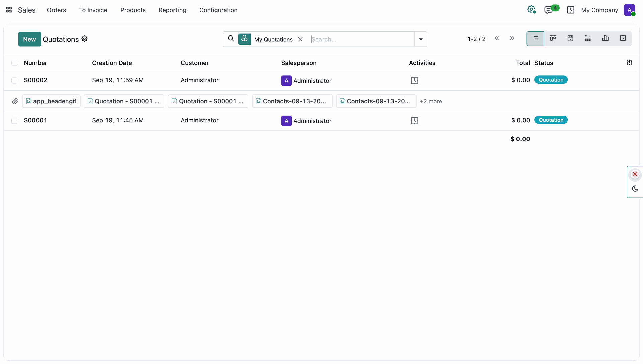The image size is (643, 364).
Task: Open the Reporting menu
Action: [172, 10]
